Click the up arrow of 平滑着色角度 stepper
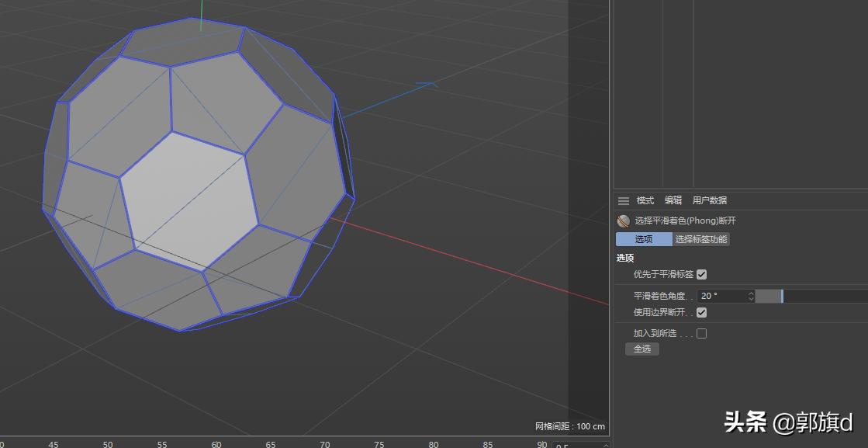The image size is (868, 448). coord(750,293)
